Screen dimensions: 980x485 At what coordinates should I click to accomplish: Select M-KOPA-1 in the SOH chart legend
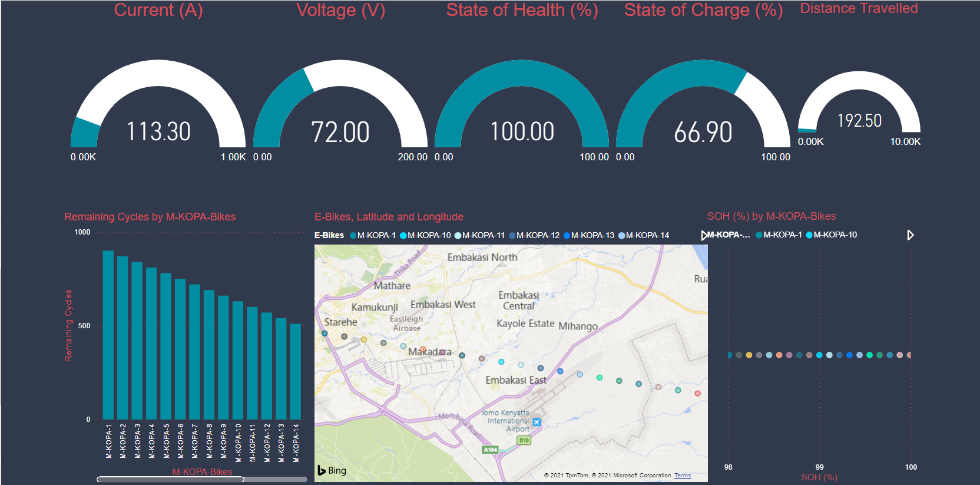tap(779, 235)
